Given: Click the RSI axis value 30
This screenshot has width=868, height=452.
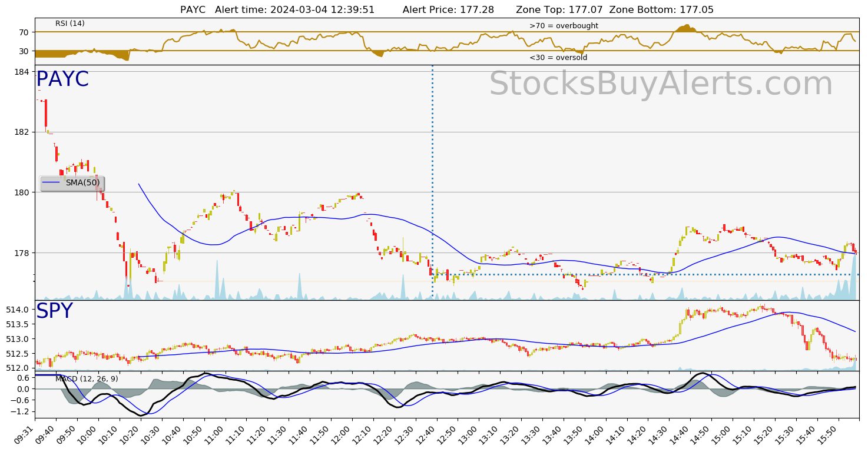Looking at the screenshot, I should point(24,51).
